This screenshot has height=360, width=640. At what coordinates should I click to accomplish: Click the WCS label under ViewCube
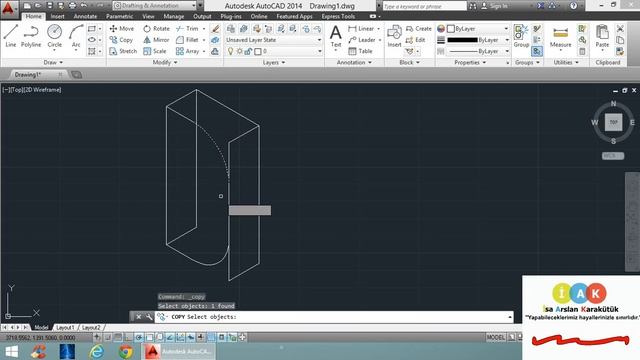coord(613,156)
